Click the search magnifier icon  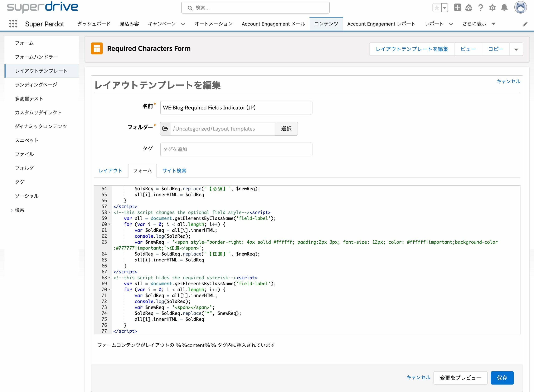click(x=190, y=8)
